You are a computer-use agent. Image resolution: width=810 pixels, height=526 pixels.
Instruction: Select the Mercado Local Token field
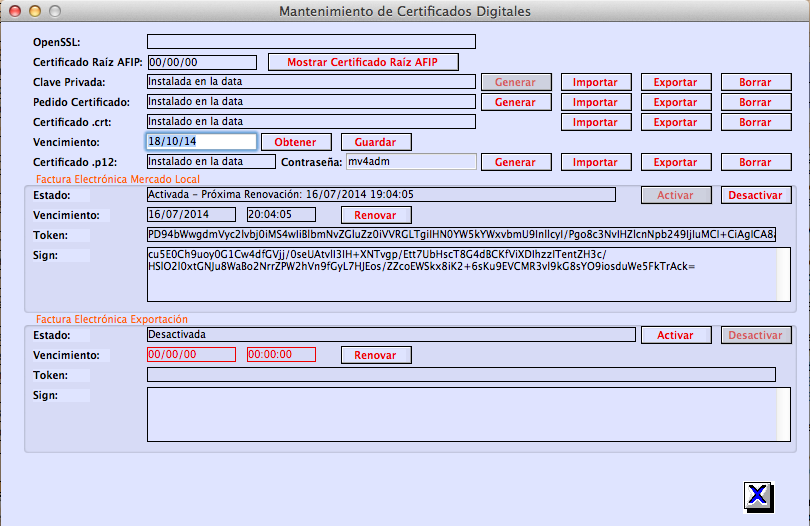461,235
